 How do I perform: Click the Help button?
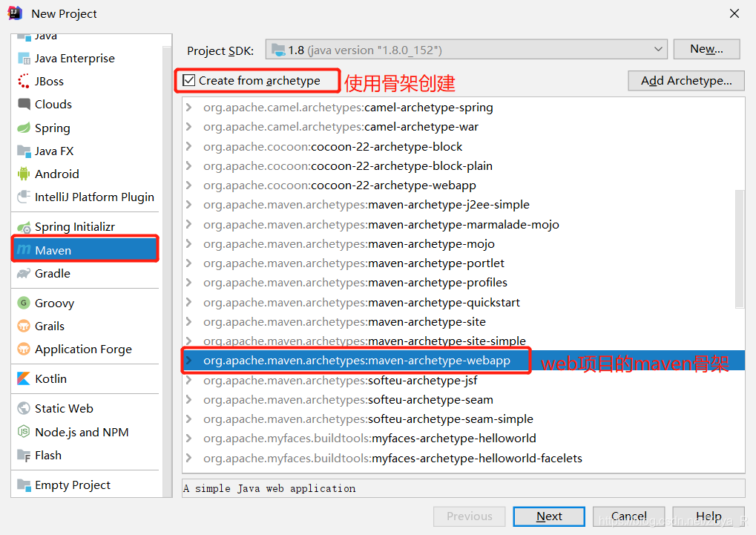point(709,516)
